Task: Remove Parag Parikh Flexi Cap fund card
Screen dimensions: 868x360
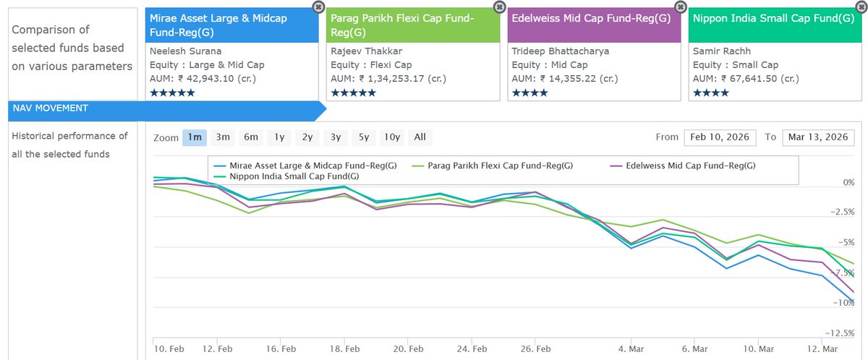Action: (x=498, y=7)
